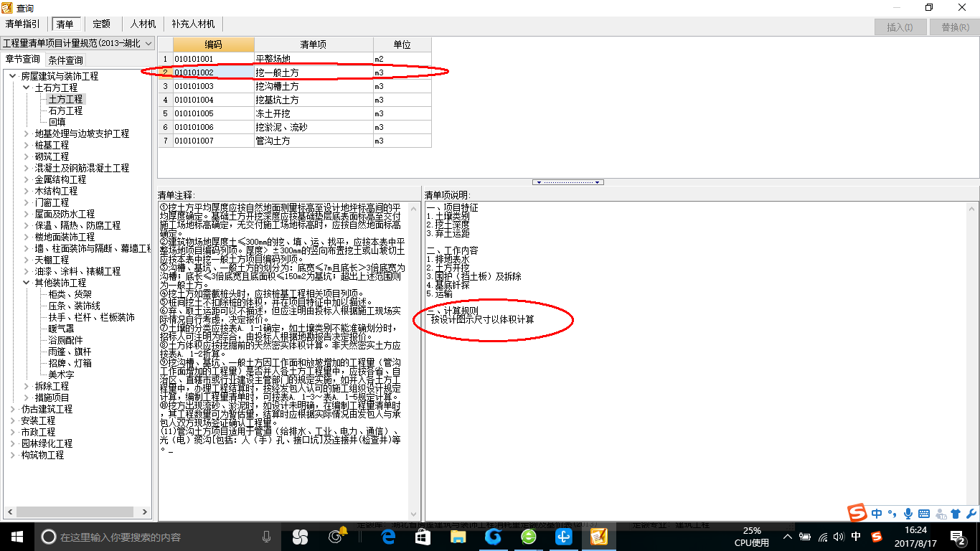Switch to the 补充人材机 tab
Screen dimensions: 980x551
pos(193,24)
